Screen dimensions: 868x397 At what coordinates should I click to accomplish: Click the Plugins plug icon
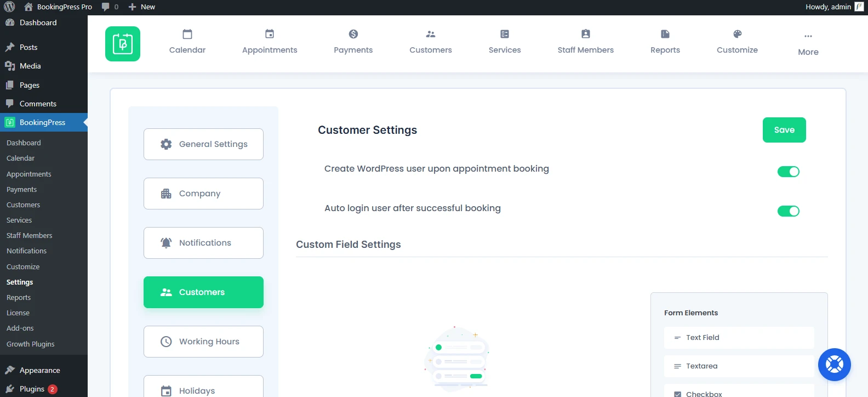(x=10, y=389)
